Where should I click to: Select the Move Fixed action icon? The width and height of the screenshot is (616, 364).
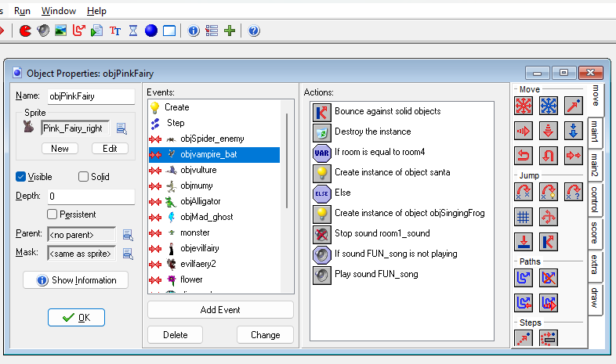coord(524,106)
